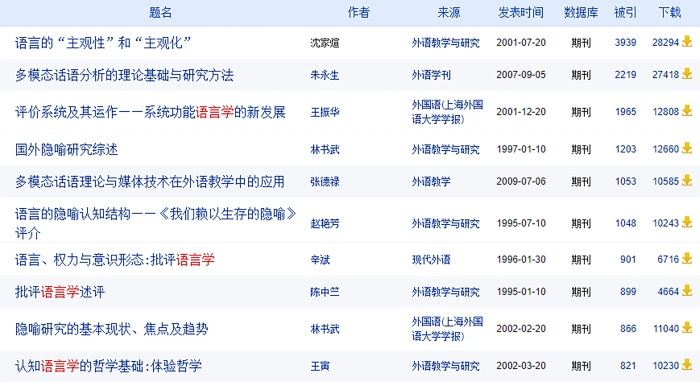Open article 多模态话语分析的理论基础与研究方法
700x382 pixels.
coord(124,75)
